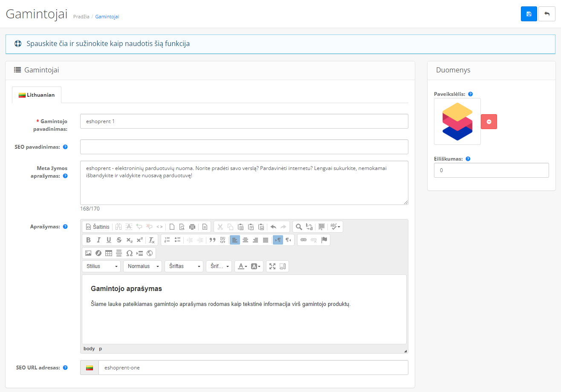This screenshot has height=392, width=561.
Task: Select justify alignment button
Action: tap(266, 240)
